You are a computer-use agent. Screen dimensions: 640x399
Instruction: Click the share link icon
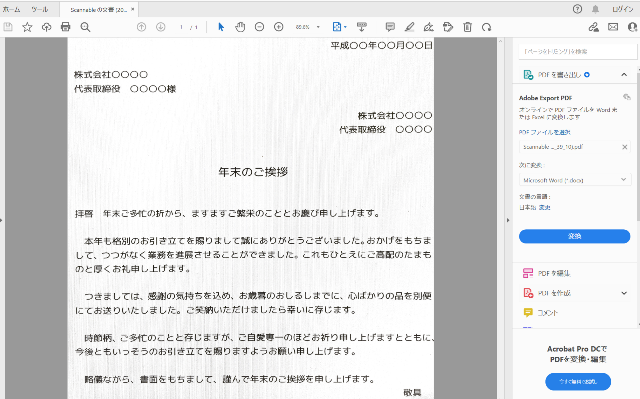[593, 27]
